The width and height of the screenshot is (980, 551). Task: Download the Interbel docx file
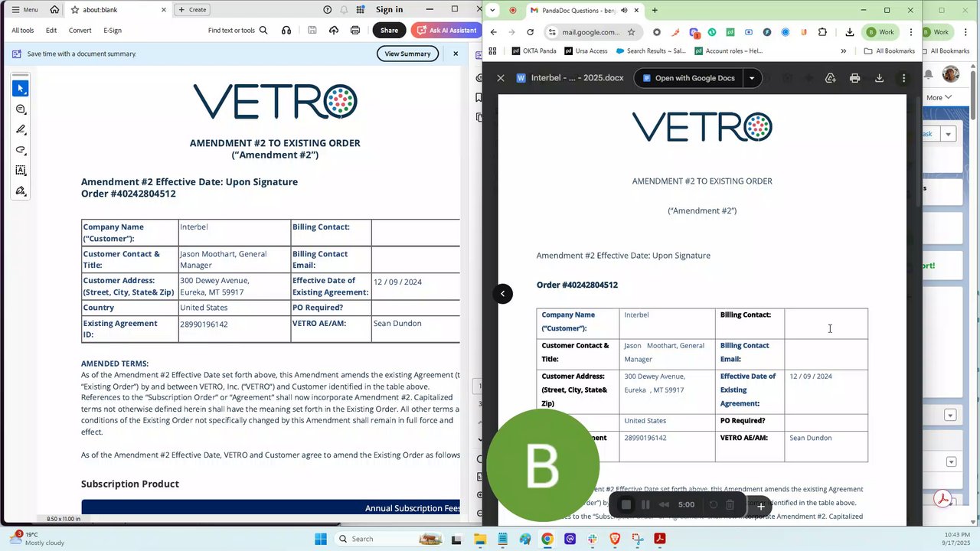pyautogui.click(x=879, y=78)
